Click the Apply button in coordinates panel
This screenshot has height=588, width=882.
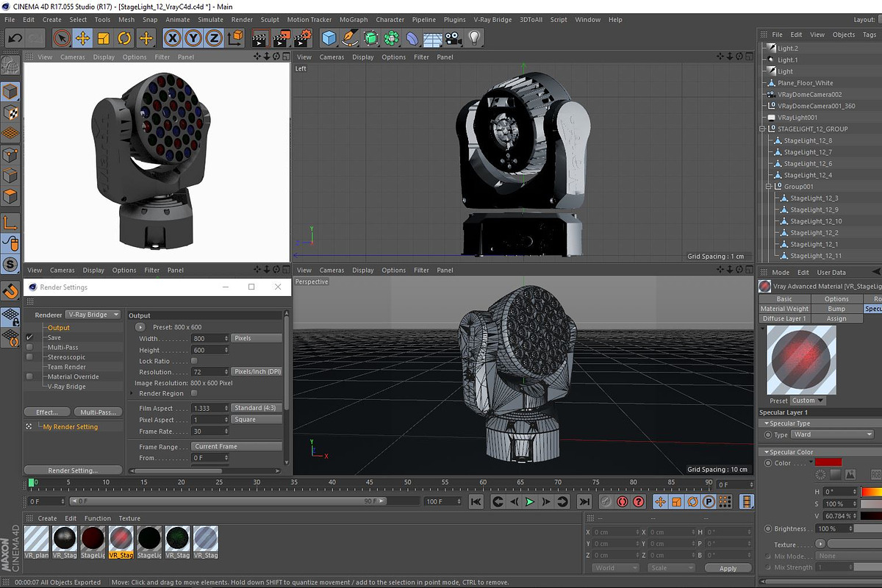click(x=728, y=568)
